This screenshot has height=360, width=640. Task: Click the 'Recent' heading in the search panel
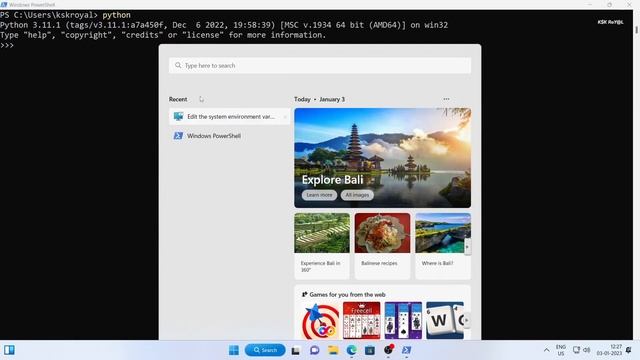(178, 99)
